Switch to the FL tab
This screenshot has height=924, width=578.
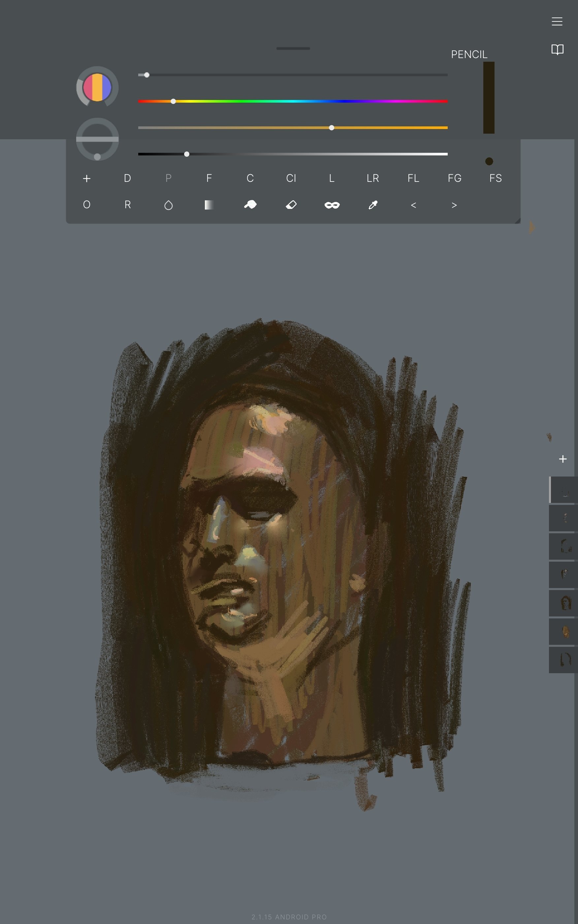point(413,178)
